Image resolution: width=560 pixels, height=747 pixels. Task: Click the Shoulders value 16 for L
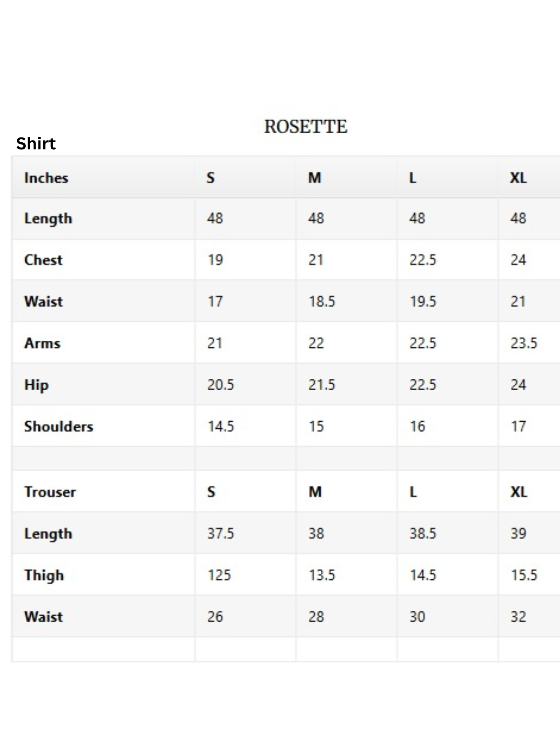[417, 427]
